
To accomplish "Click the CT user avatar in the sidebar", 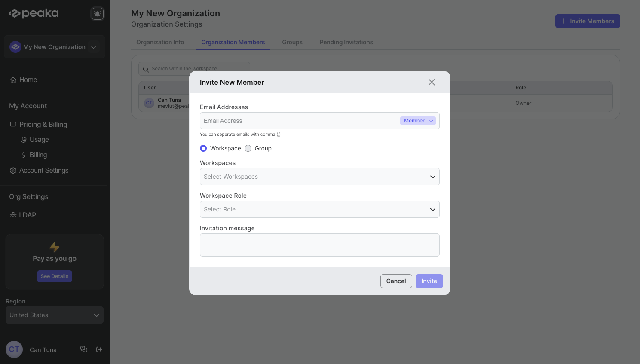I will click(14, 349).
